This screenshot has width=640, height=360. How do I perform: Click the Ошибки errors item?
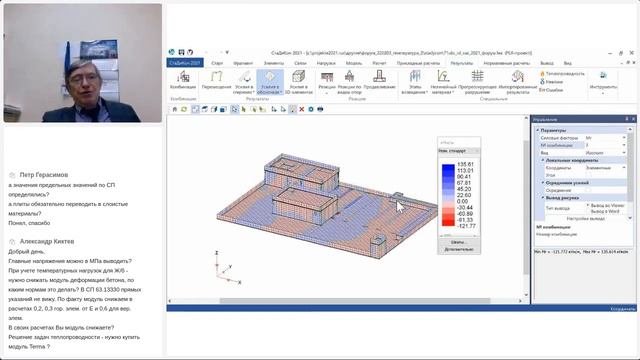551,90
